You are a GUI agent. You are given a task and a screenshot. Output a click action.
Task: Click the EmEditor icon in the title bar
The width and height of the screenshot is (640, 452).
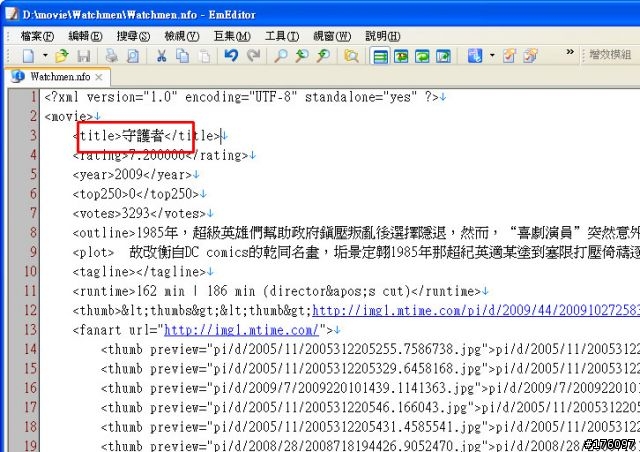coord(11,14)
